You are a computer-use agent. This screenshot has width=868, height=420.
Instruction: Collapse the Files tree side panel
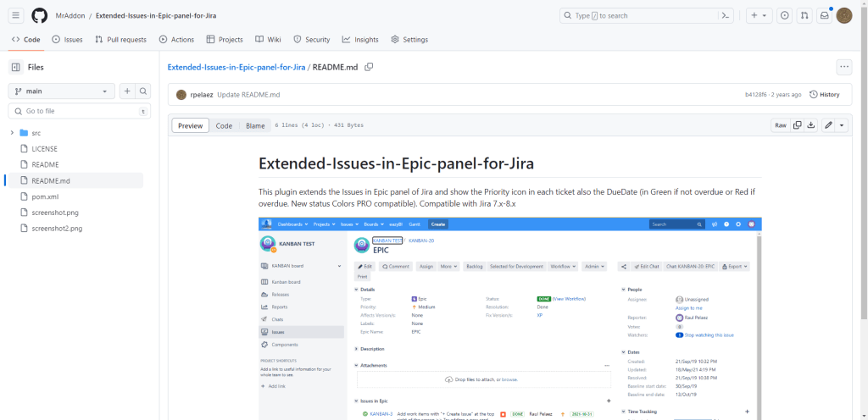click(16, 67)
